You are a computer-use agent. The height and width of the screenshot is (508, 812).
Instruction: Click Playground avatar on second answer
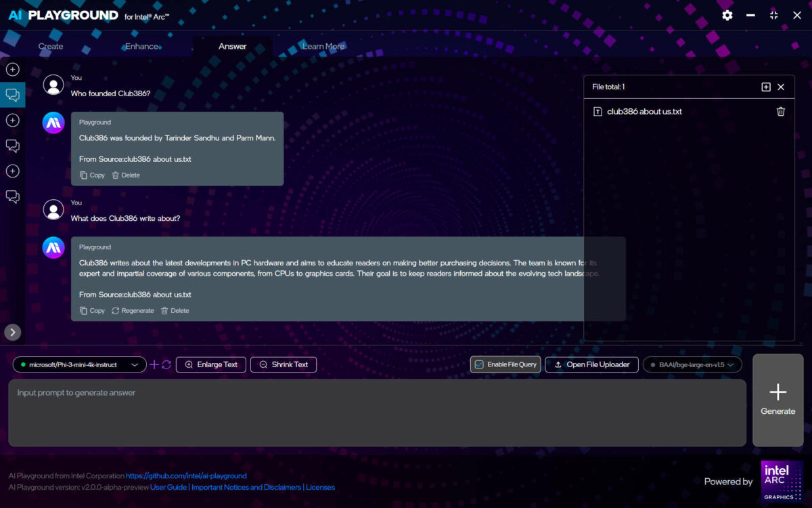[x=53, y=247]
